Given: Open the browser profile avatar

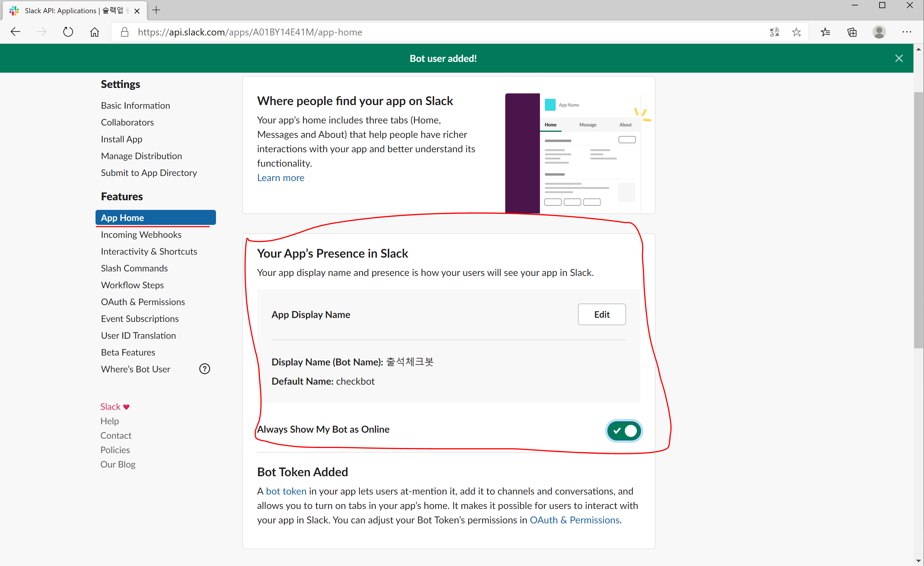Looking at the screenshot, I should pyautogui.click(x=879, y=32).
